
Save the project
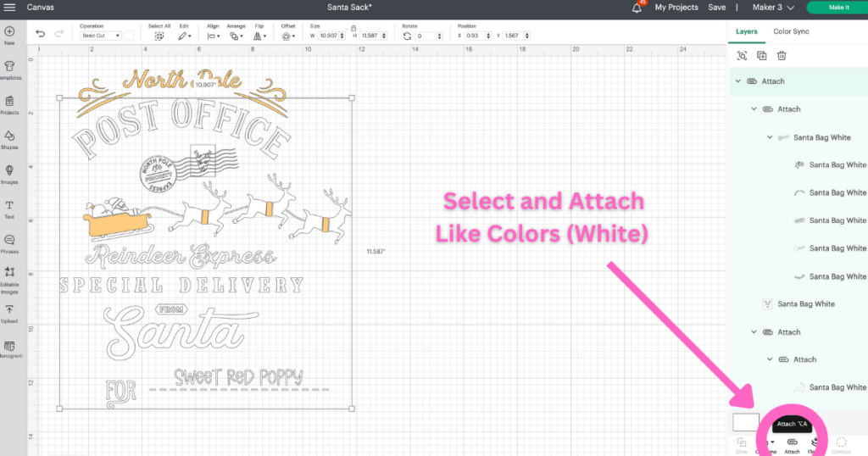(717, 7)
